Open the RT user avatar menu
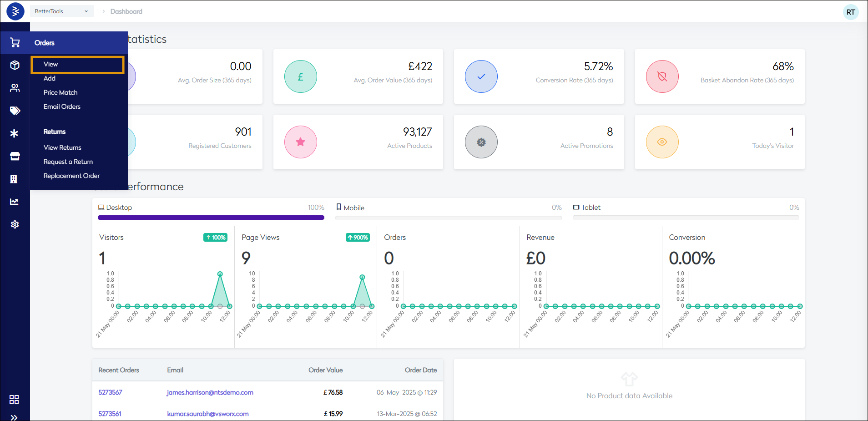 pos(850,12)
